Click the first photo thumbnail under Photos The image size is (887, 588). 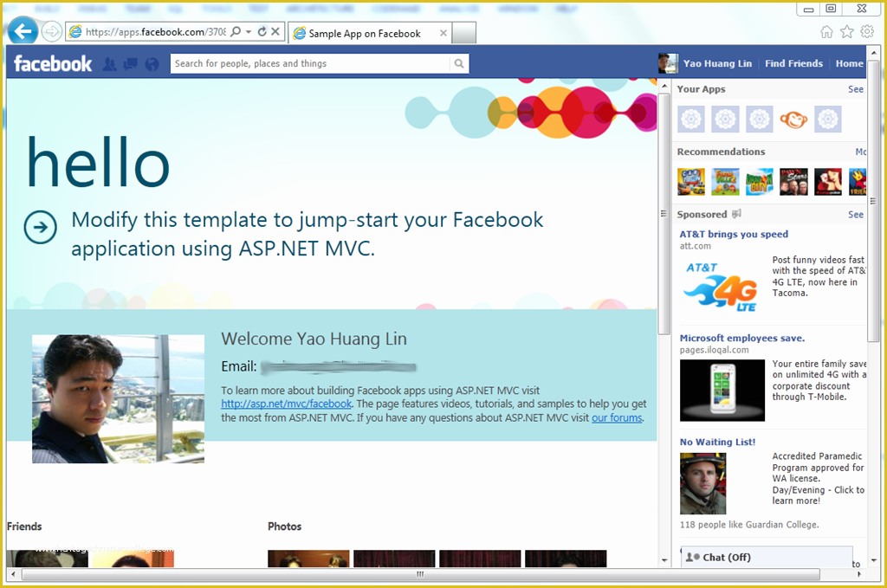308,559
